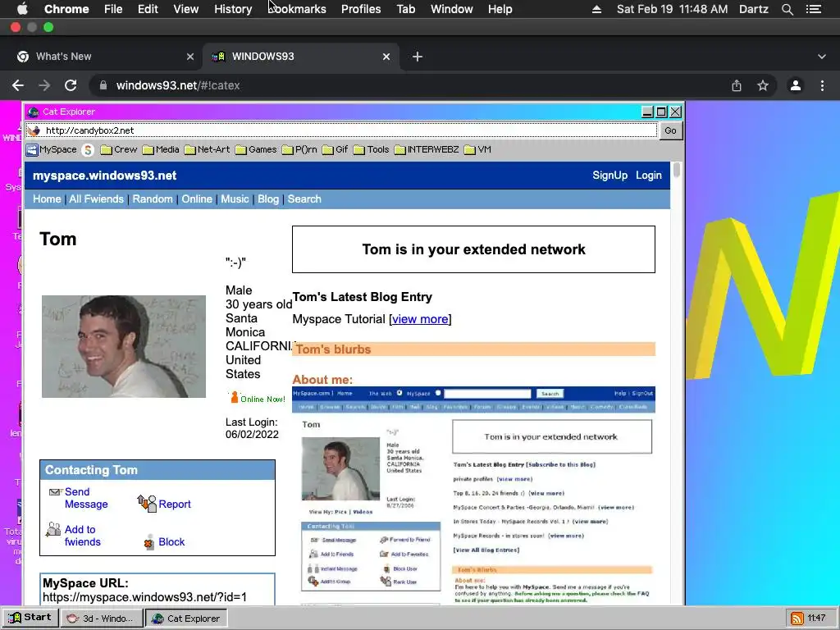
Task: Switch to 3d - Windo... taskbar item
Action: point(101,619)
